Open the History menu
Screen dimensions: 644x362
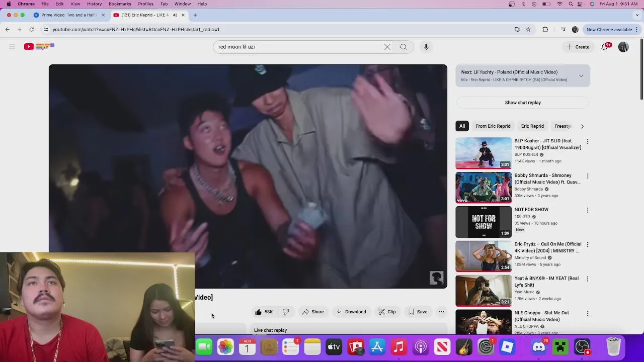coord(94,4)
